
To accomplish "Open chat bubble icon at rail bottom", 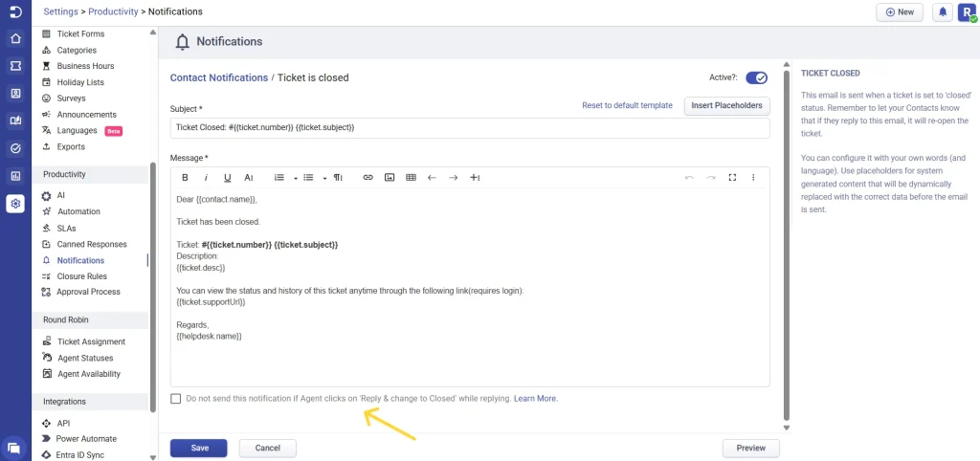I will (15, 448).
